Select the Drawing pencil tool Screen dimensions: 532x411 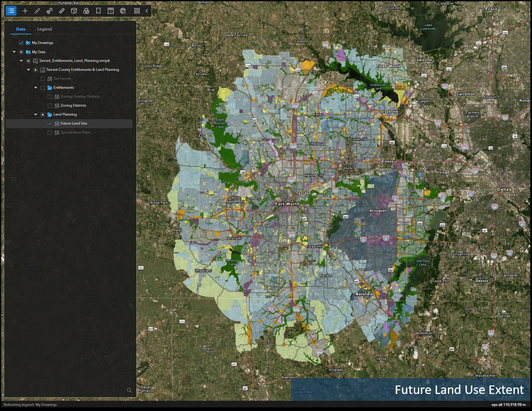37,11
